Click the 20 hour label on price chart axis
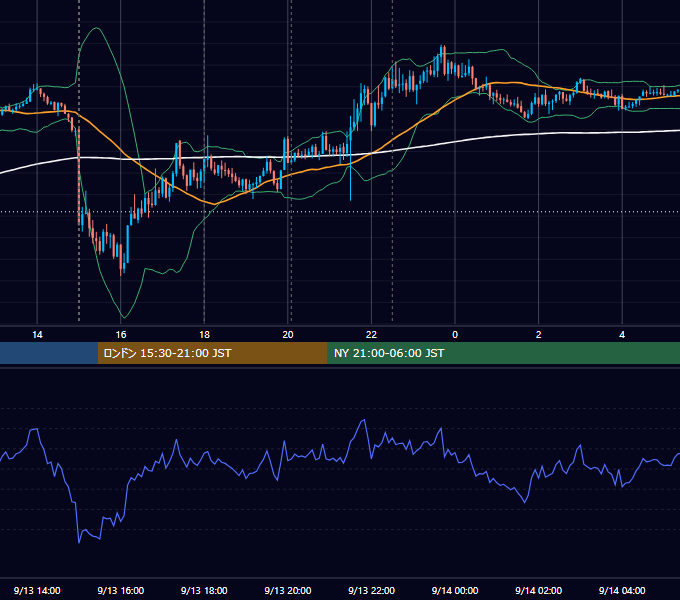This screenshot has height=600, width=680. pos(288,335)
